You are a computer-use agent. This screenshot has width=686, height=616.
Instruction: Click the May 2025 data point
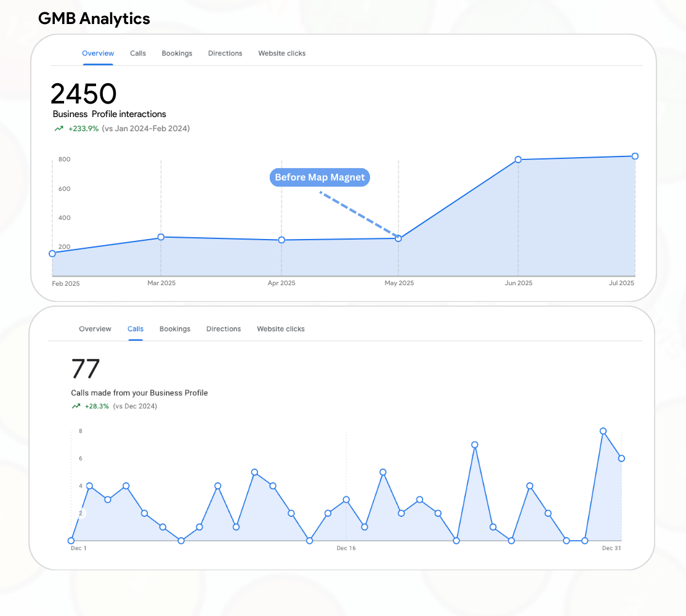pos(398,238)
